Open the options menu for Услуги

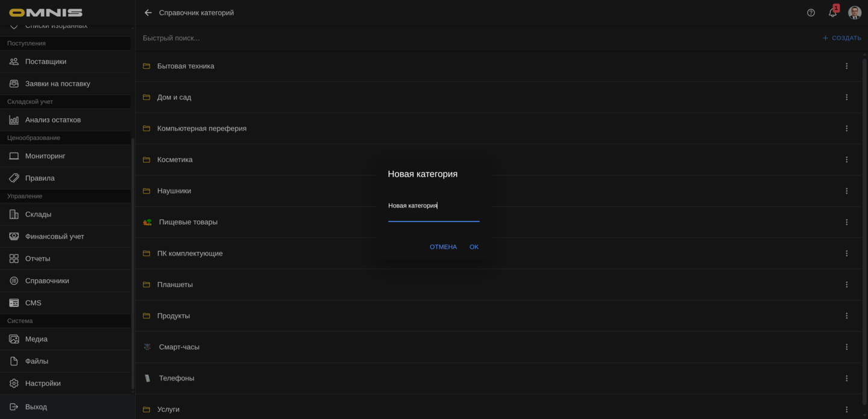tap(847, 409)
